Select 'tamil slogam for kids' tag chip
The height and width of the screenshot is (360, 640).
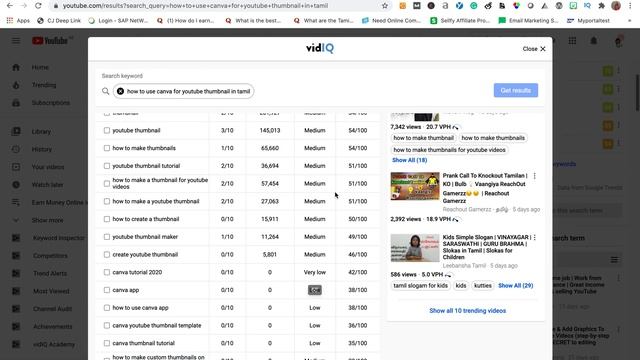pyautogui.click(x=420, y=286)
